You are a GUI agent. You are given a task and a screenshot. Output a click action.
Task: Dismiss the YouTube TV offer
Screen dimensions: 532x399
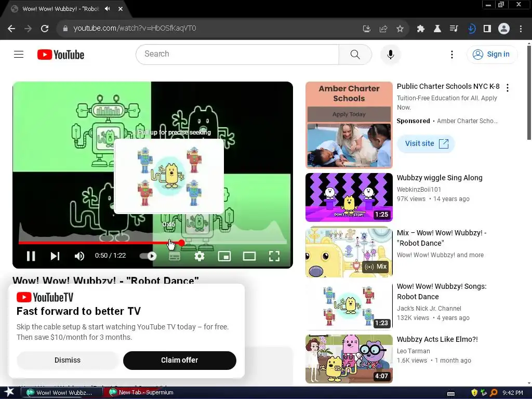pos(68,361)
